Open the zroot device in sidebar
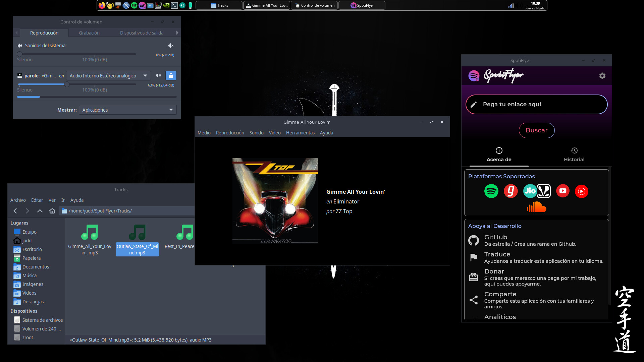 [x=28, y=338]
